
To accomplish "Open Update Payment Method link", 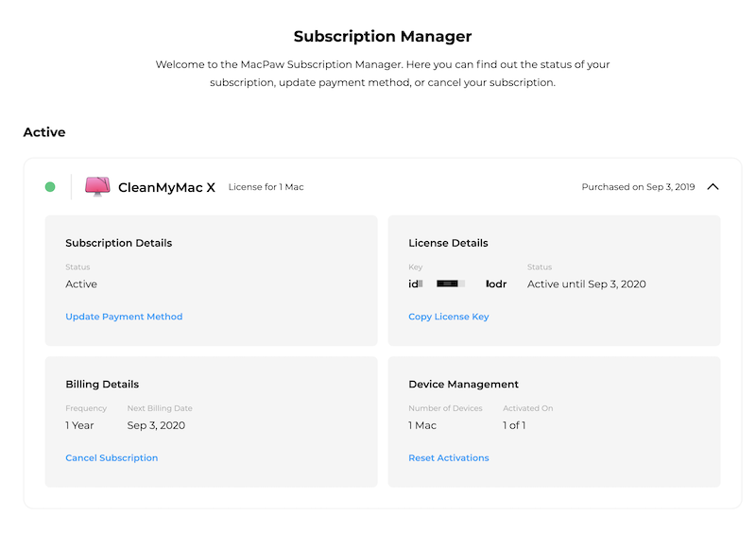I will click(x=124, y=317).
